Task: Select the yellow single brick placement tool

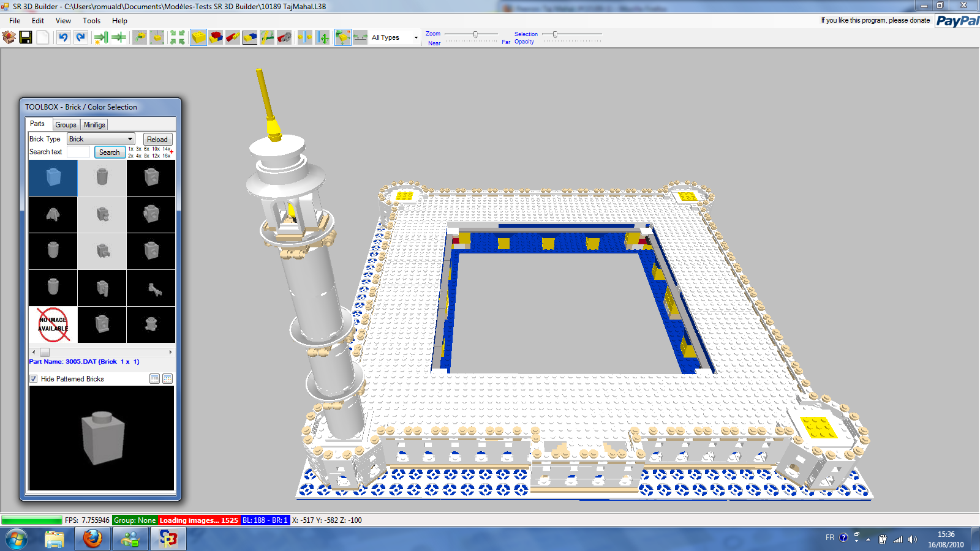Action: click(198, 37)
